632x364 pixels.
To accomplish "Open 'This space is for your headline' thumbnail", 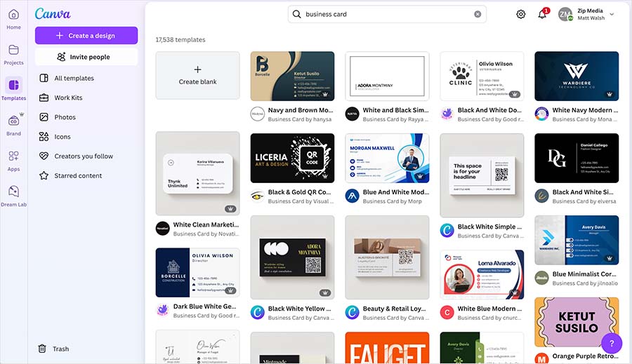I will tap(482, 175).
